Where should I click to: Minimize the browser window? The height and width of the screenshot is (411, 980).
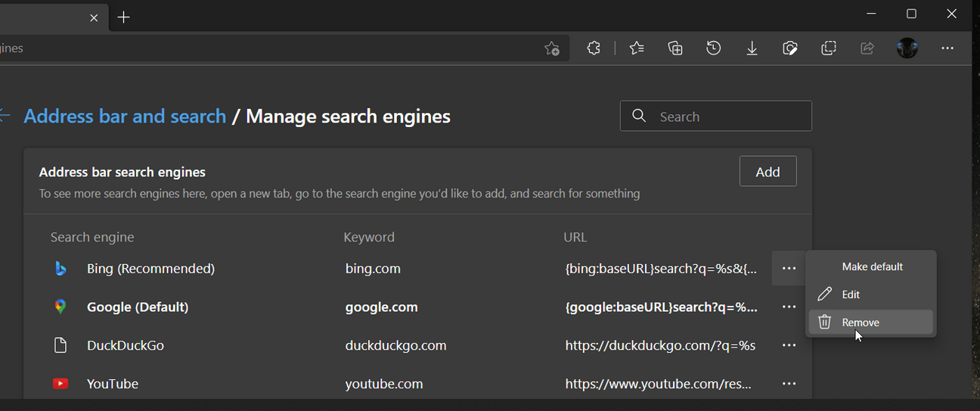[871, 14]
